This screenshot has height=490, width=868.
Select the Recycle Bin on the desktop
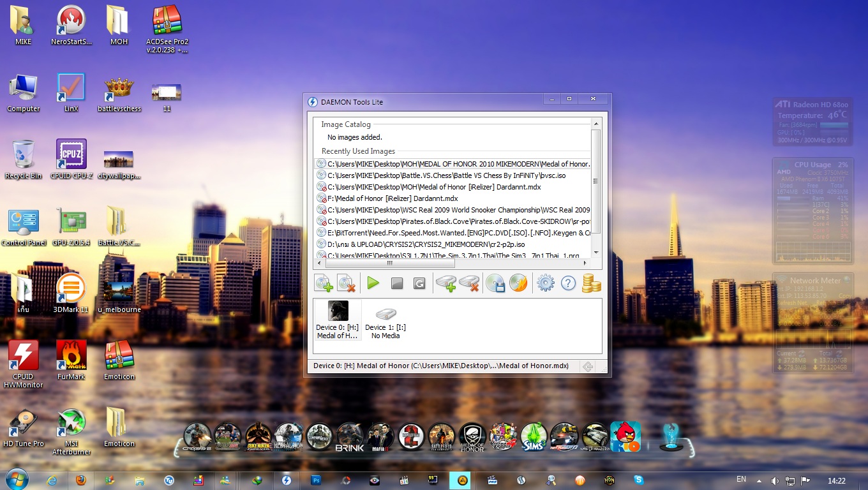tap(24, 160)
